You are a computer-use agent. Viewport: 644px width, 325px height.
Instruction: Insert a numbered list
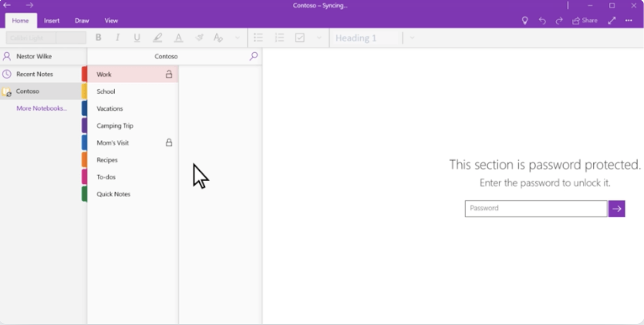click(x=279, y=38)
